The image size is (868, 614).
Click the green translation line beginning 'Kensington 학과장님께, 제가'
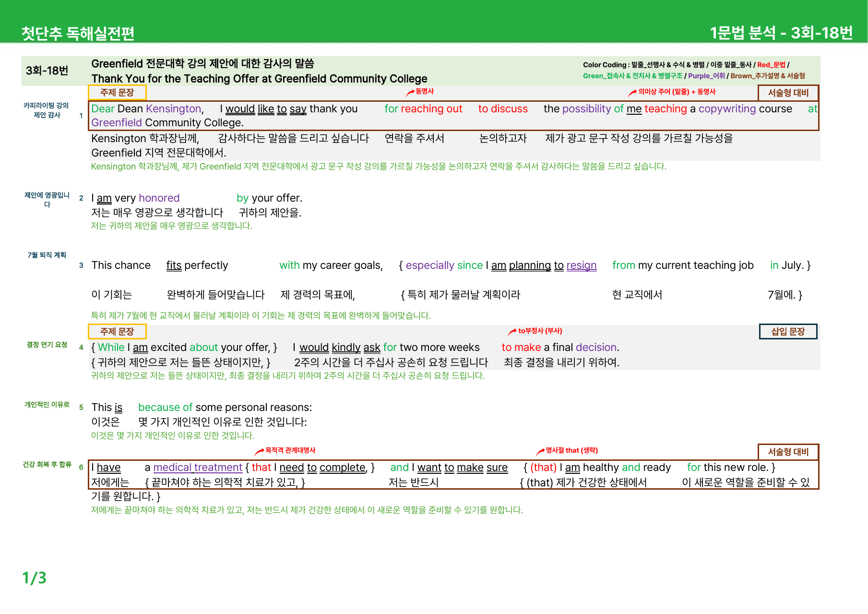[379, 167]
